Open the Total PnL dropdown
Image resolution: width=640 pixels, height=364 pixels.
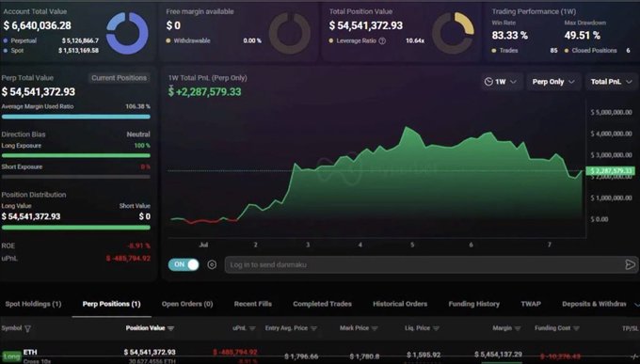[611, 82]
